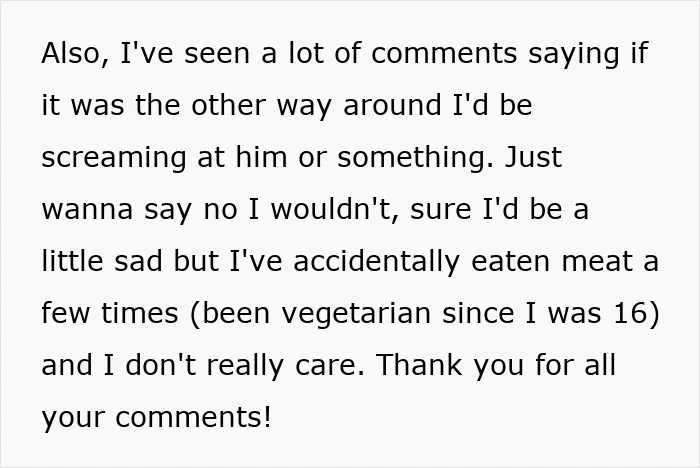
Task: Click the word "accidentally"
Action: tap(376, 262)
